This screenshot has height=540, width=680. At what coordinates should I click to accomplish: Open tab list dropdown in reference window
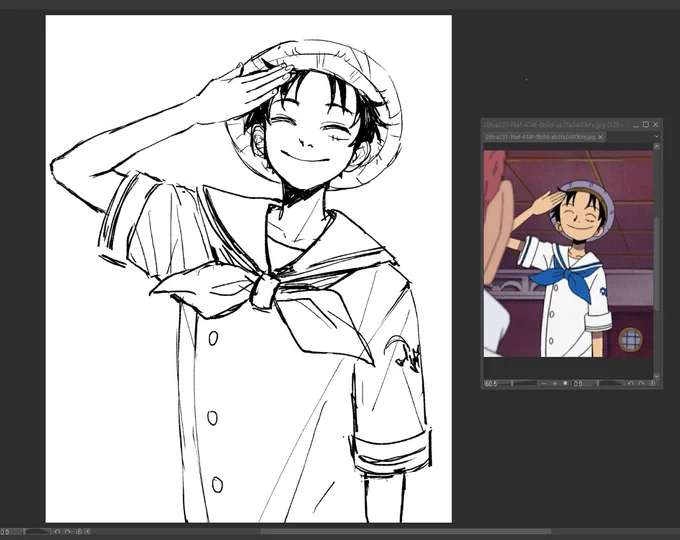[x=656, y=137]
